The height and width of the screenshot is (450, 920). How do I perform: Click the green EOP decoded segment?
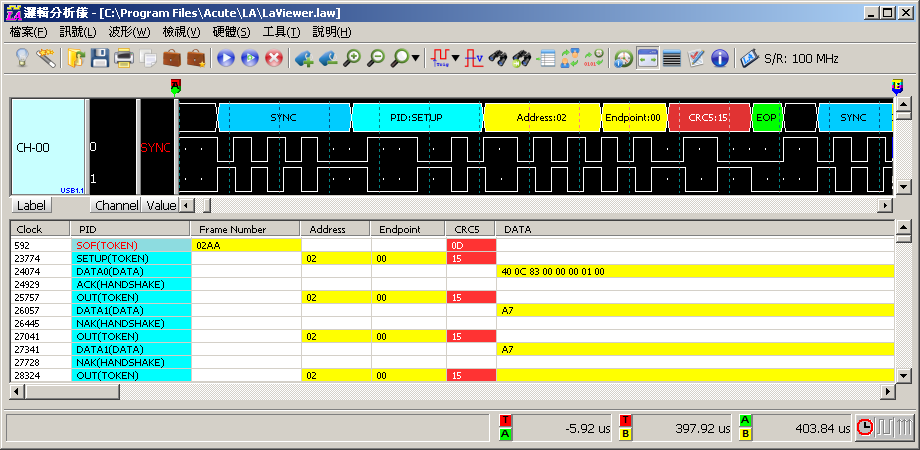(766, 117)
